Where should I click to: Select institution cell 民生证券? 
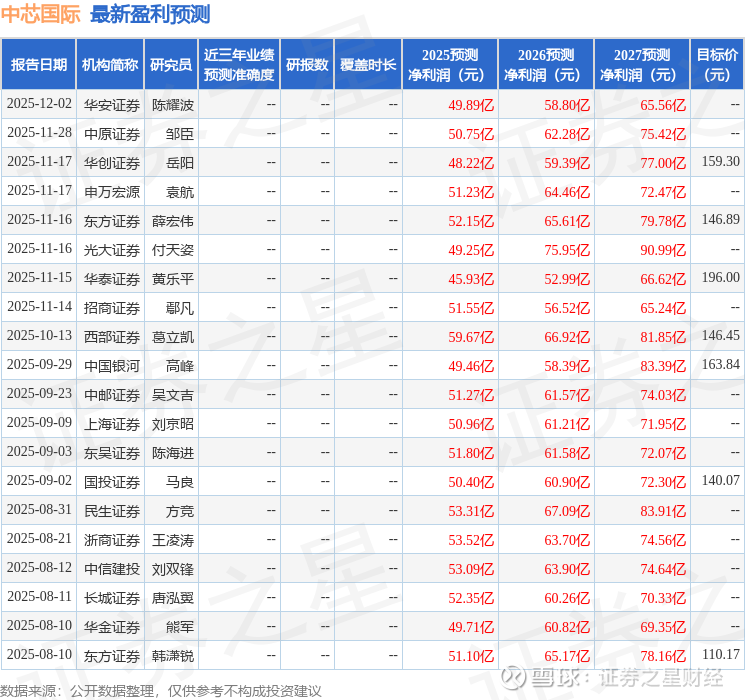pos(112,511)
